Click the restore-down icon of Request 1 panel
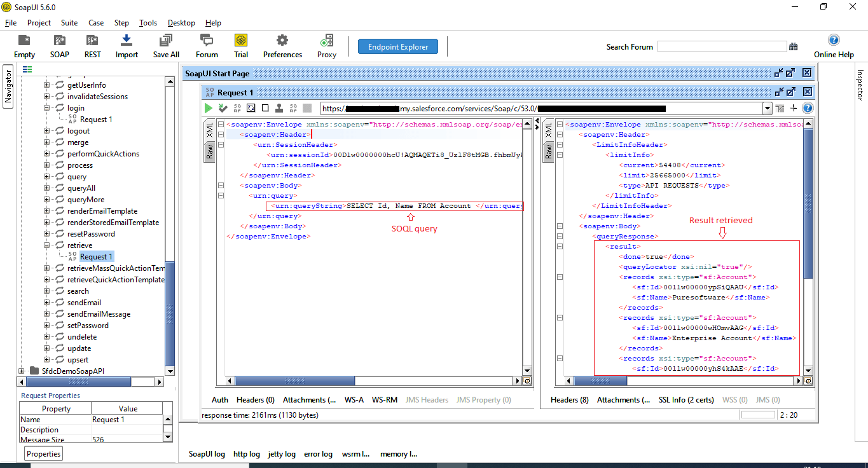This screenshot has height=468, width=868. tap(778, 92)
